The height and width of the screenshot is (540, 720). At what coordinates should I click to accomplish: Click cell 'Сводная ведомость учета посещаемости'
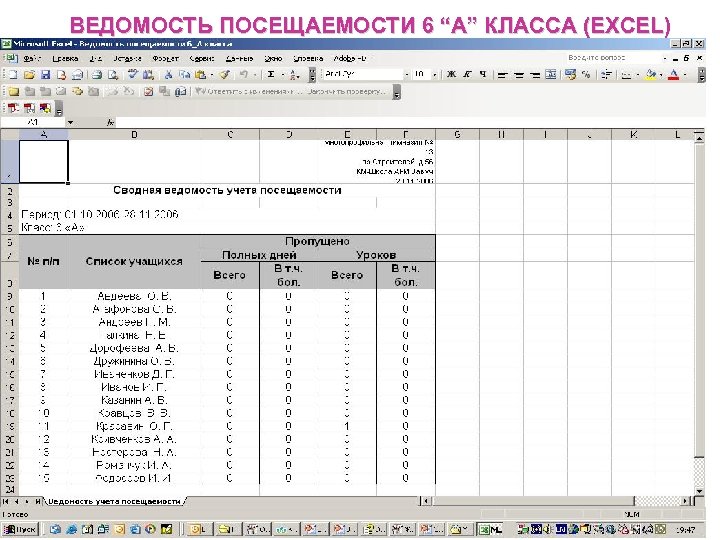coord(227,190)
